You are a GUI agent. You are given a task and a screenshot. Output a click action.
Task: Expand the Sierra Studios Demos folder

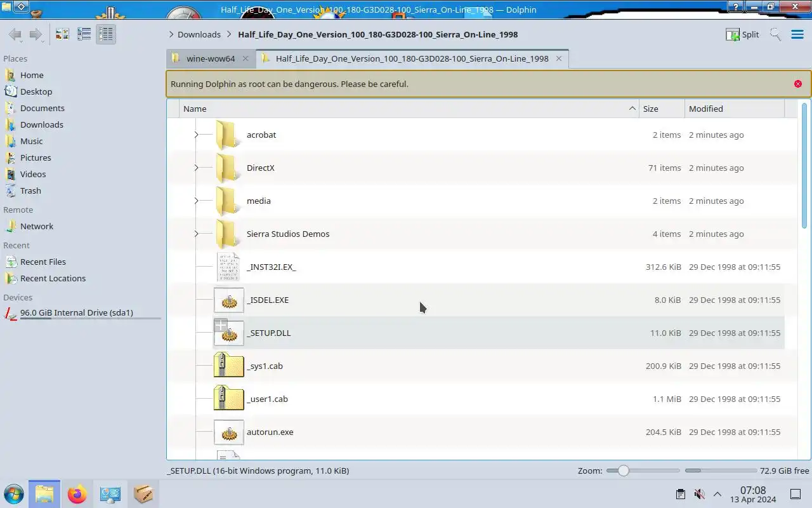tap(196, 234)
